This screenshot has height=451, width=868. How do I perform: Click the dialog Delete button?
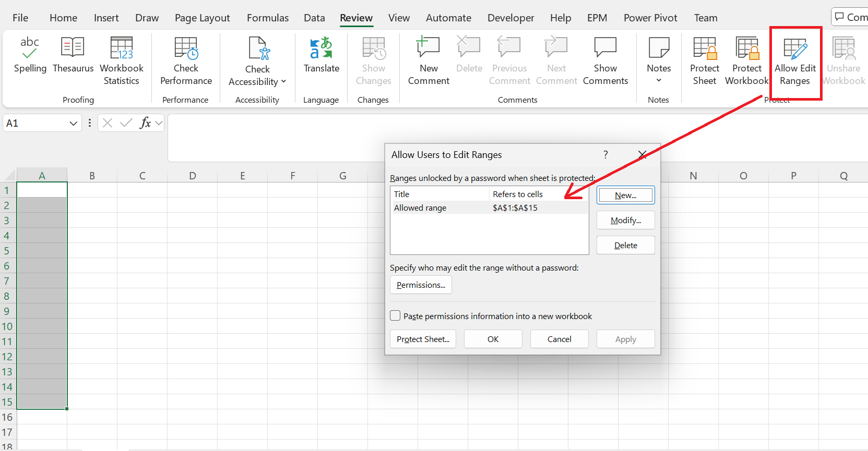click(x=626, y=246)
